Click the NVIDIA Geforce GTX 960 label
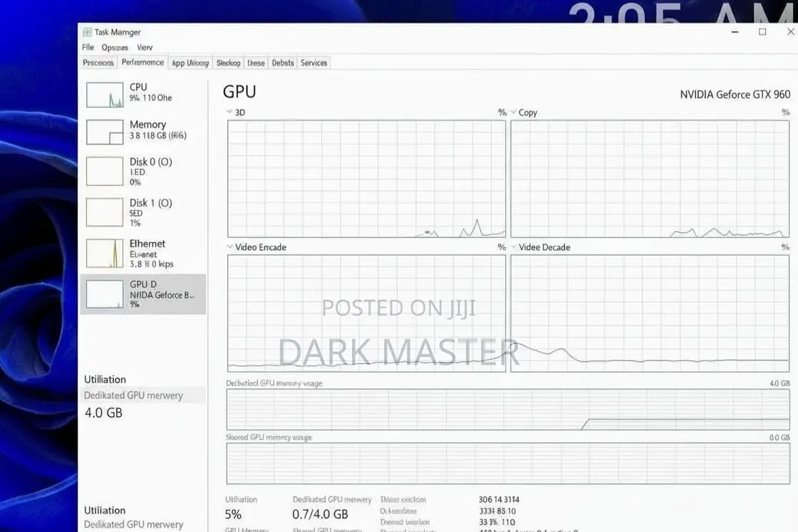 click(x=735, y=95)
